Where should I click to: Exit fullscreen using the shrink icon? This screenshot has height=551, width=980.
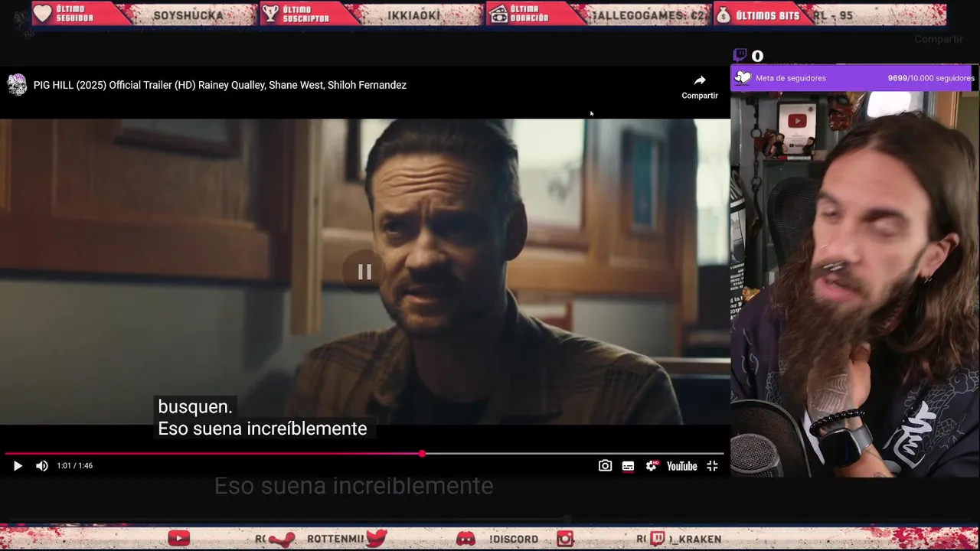pyautogui.click(x=712, y=466)
